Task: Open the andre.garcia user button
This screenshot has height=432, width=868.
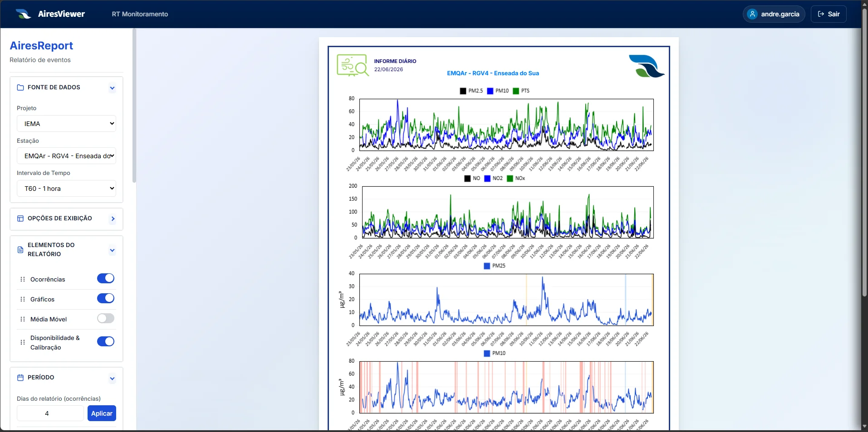Action: [774, 14]
